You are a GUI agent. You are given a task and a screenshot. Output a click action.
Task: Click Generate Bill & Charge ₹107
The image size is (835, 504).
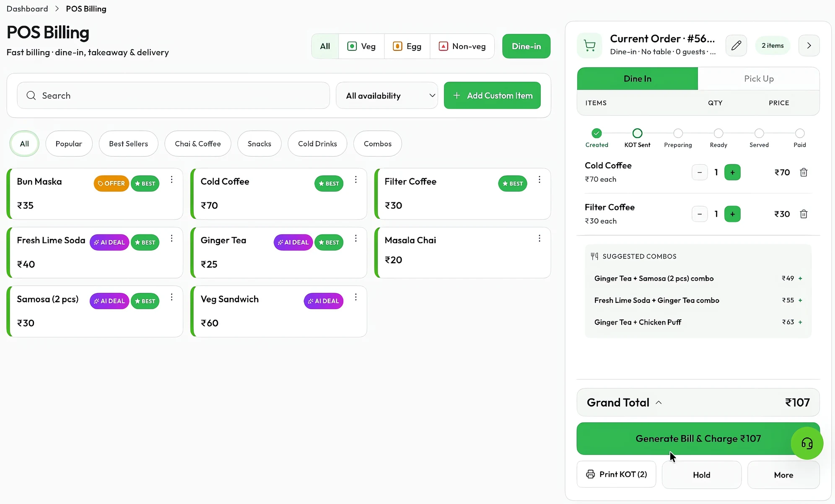point(698,439)
